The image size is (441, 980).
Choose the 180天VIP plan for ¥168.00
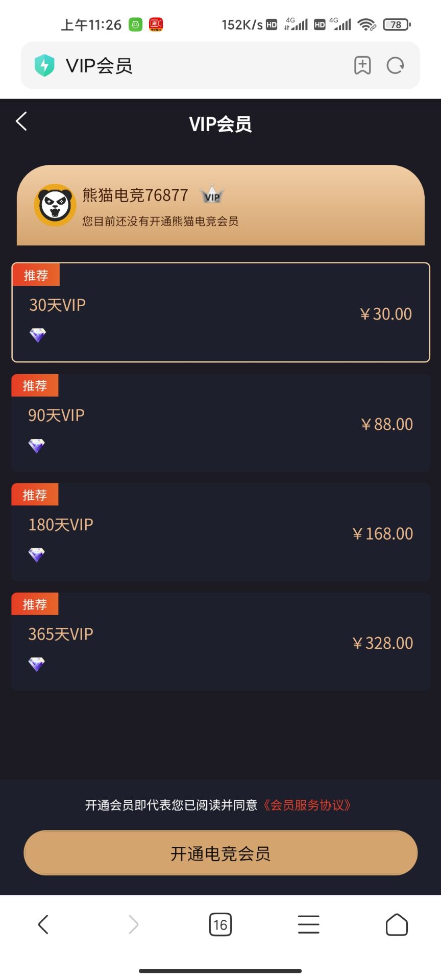click(x=220, y=532)
